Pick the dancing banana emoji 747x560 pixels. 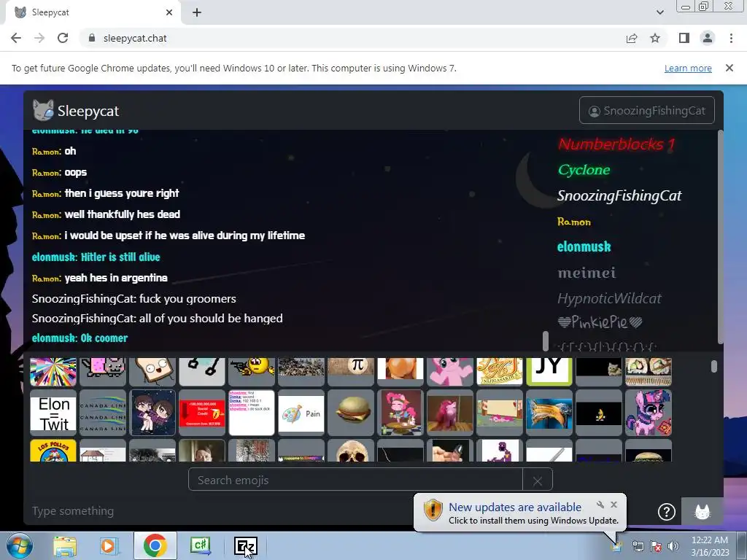point(598,413)
